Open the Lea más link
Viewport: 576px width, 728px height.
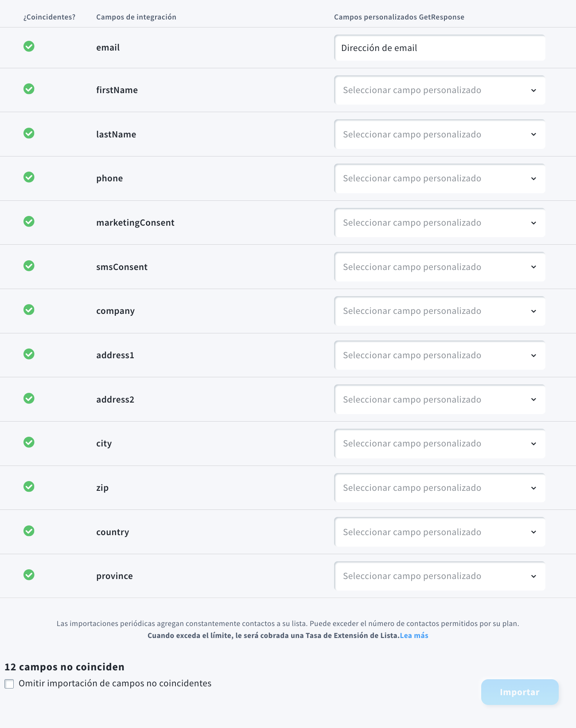[414, 635]
